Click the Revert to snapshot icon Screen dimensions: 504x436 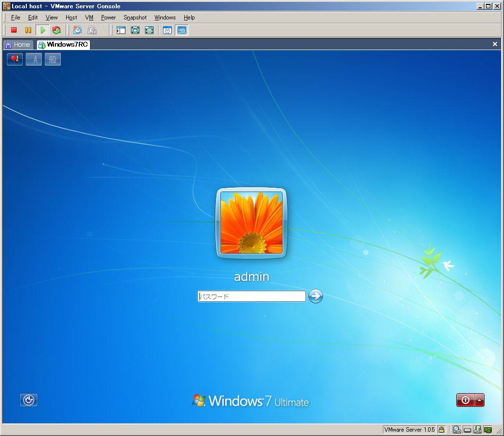click(92, 30)
